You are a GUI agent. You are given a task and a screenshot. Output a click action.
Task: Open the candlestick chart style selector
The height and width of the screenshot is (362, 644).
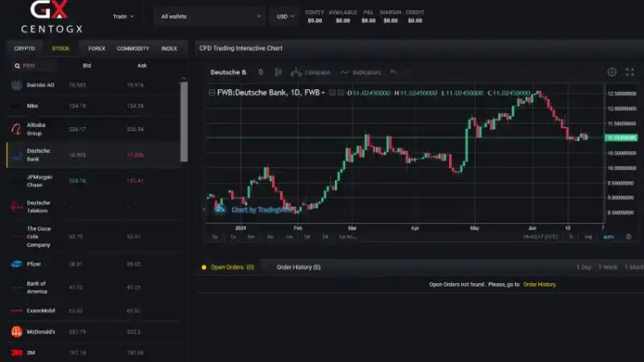click(278, 72)
